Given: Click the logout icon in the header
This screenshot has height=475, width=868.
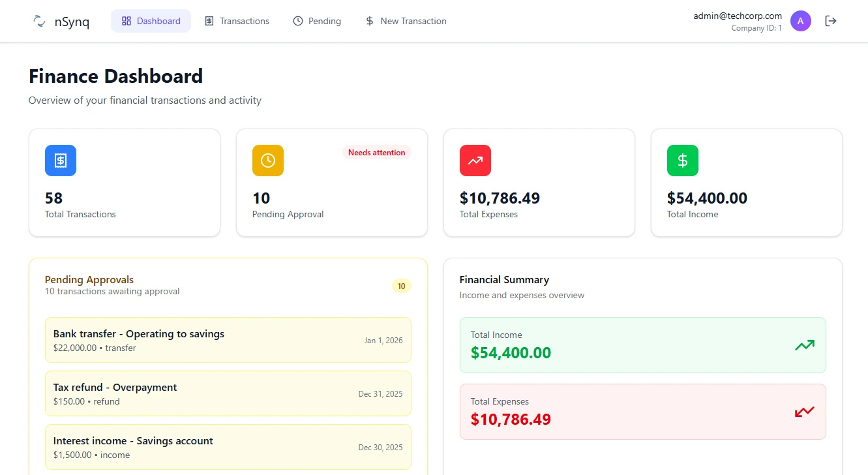Looking at the screenshot, I should point(831,20).
